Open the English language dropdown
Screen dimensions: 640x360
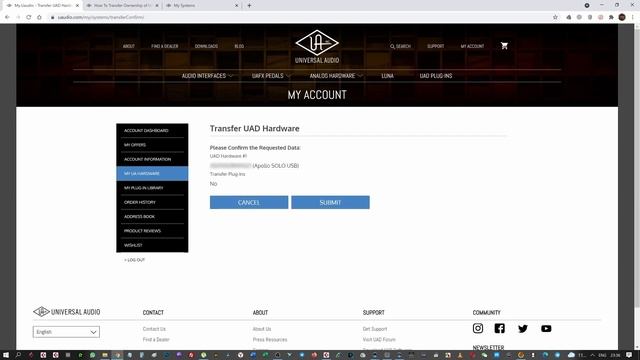[x=66, y=332]
